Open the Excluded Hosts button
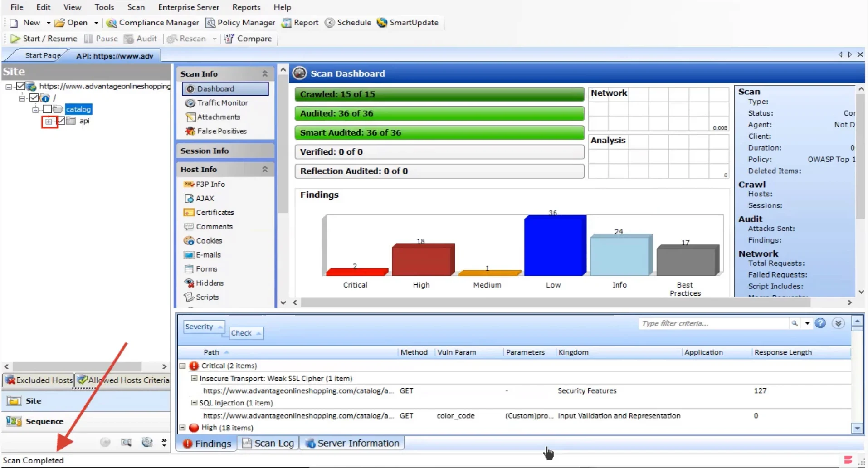Viewport: 868px width, 468px height. coord(39,380)
